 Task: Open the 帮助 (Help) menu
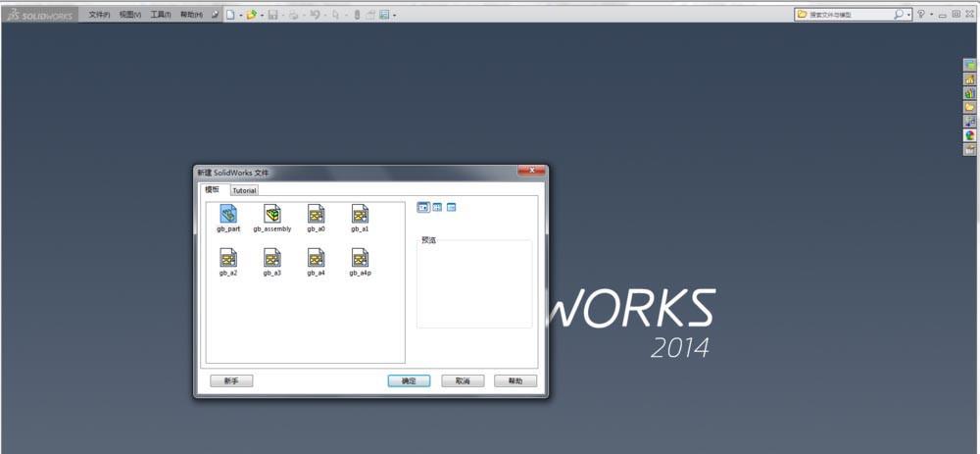tap(191, 15)
